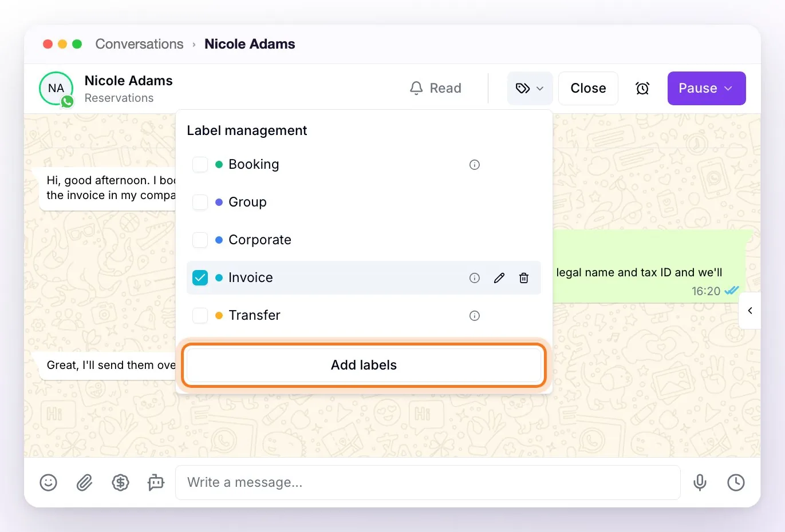
Task: Open the Pause dropdown button
Action: click(707, 88)
